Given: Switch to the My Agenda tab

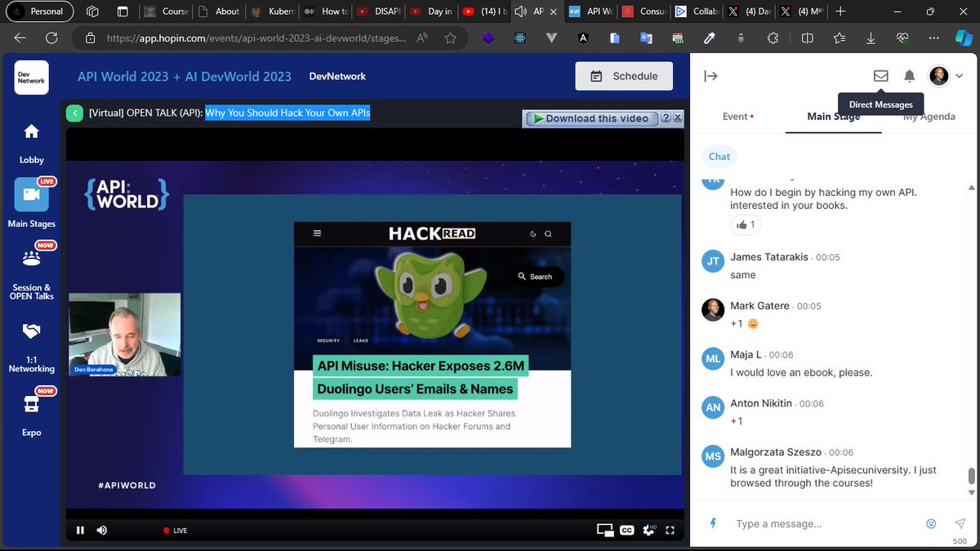Looking at the screenshot, I should pyautogui.click(x=929, y=117).
